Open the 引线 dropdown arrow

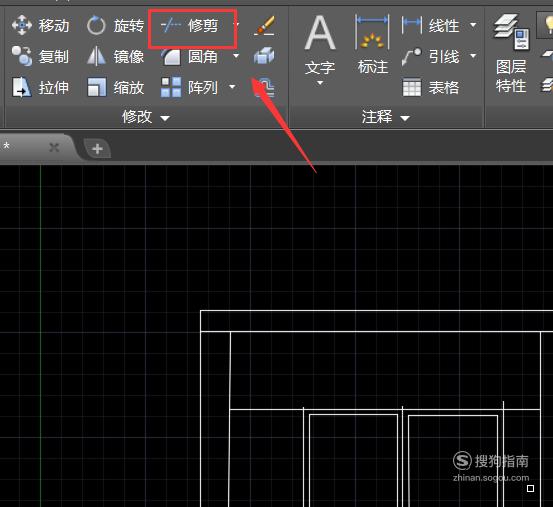coord(473,56)
